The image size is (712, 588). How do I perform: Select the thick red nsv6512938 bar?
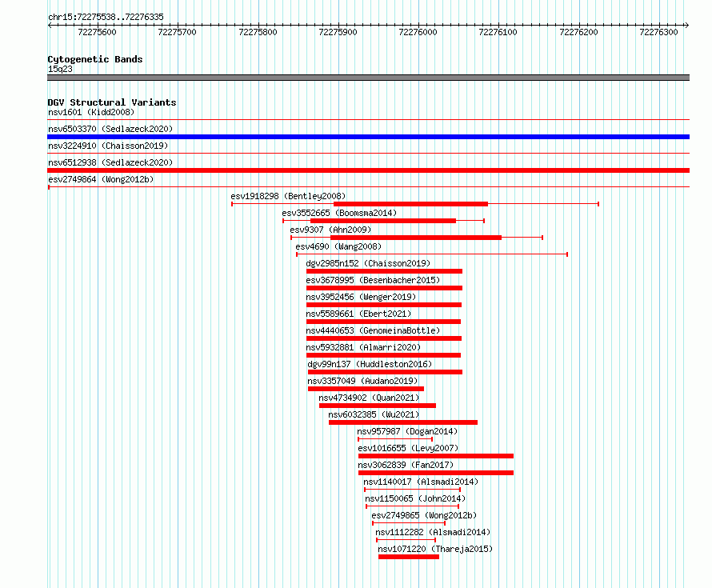pyautogui.click(x=368, y=170)
